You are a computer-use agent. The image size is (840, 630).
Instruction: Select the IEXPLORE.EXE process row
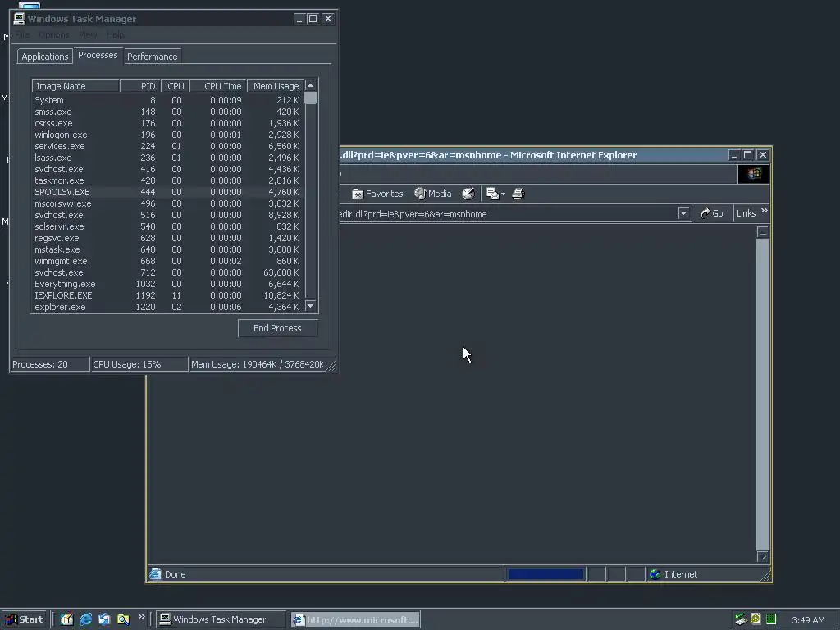[x=167, y=295]
